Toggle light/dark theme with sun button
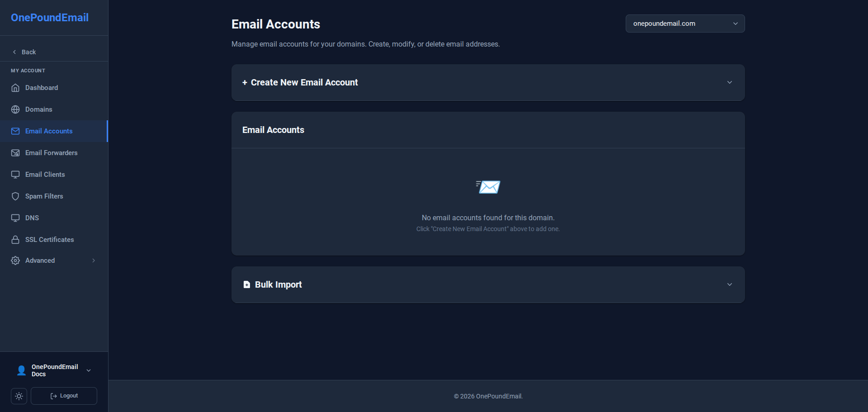Image resolution: width=868 pixels, height=412 pixels. coord(19,396)
